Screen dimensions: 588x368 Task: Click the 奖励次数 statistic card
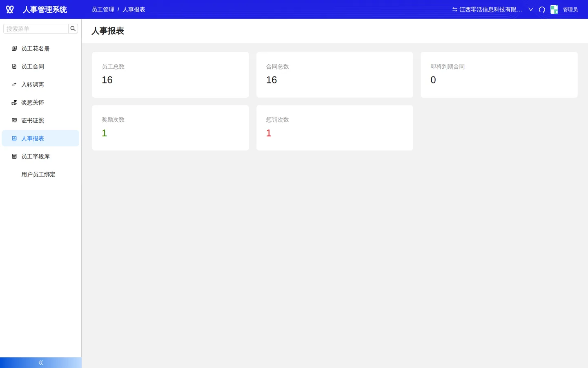(170, 128)
